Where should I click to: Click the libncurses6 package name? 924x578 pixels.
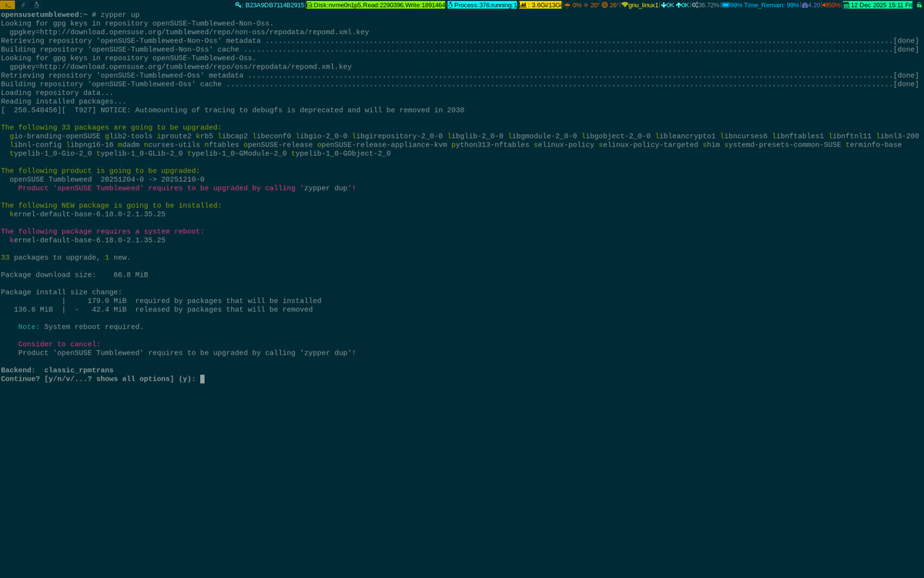744,136
